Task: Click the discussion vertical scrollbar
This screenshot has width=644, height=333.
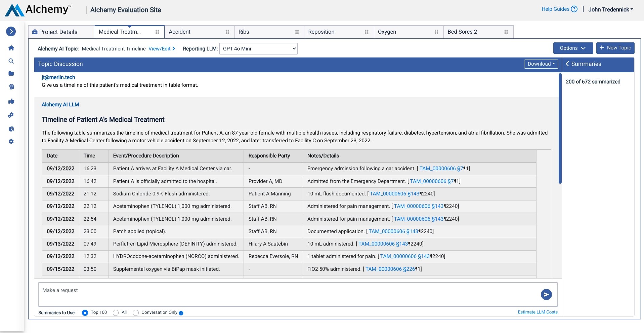Action: click(x=560, y=128)
